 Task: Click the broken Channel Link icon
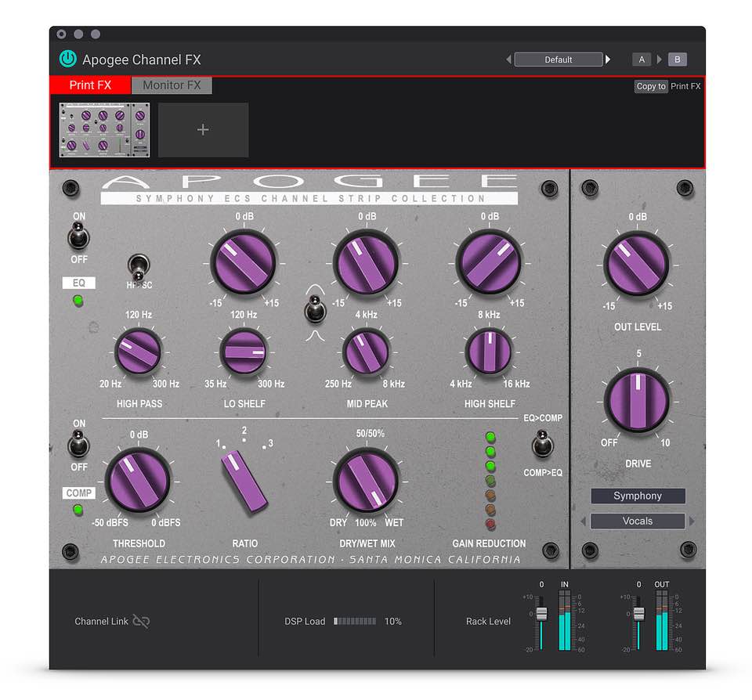click(x=141, y=621)
